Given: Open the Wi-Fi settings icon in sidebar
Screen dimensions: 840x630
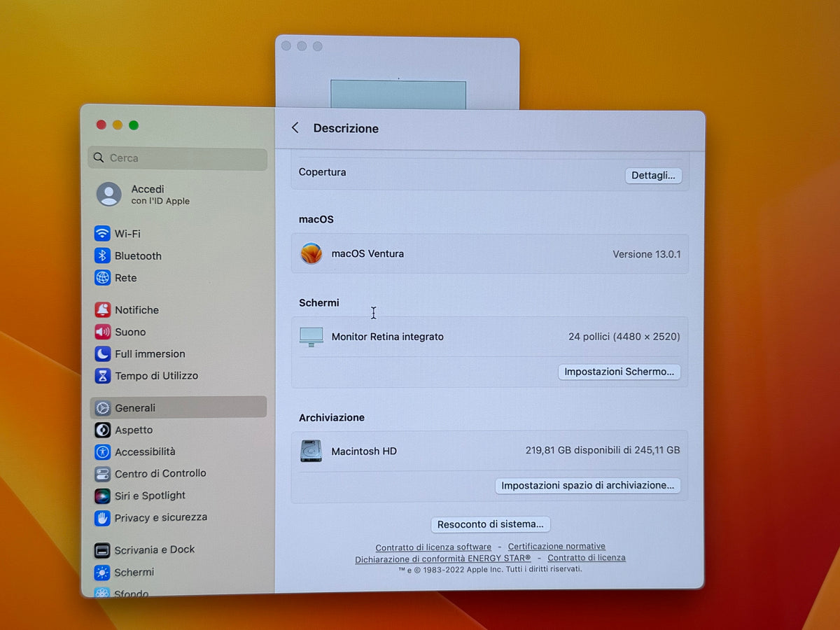Looking at the screenshot, I should [103, 233].
